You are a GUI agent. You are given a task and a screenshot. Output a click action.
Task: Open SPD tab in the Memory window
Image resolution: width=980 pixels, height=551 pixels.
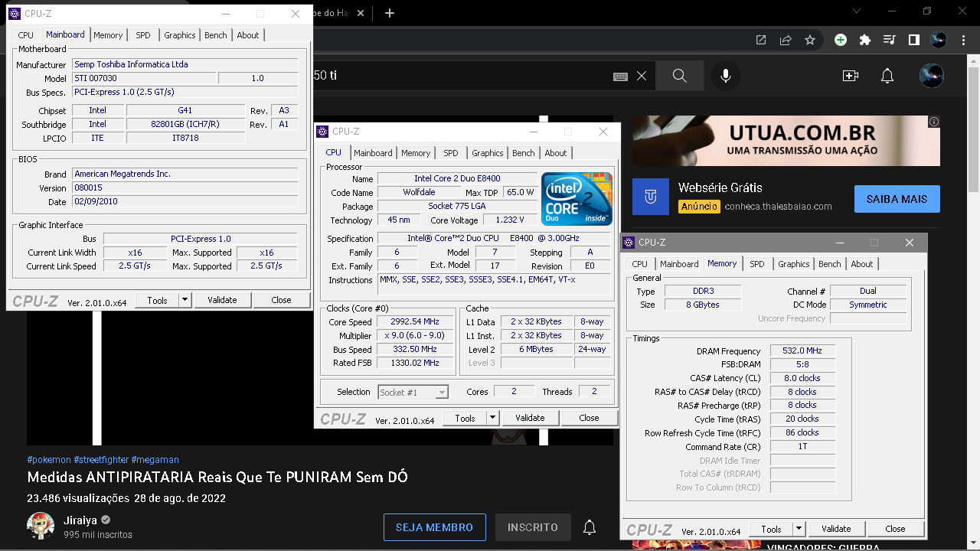click(757, 264)
